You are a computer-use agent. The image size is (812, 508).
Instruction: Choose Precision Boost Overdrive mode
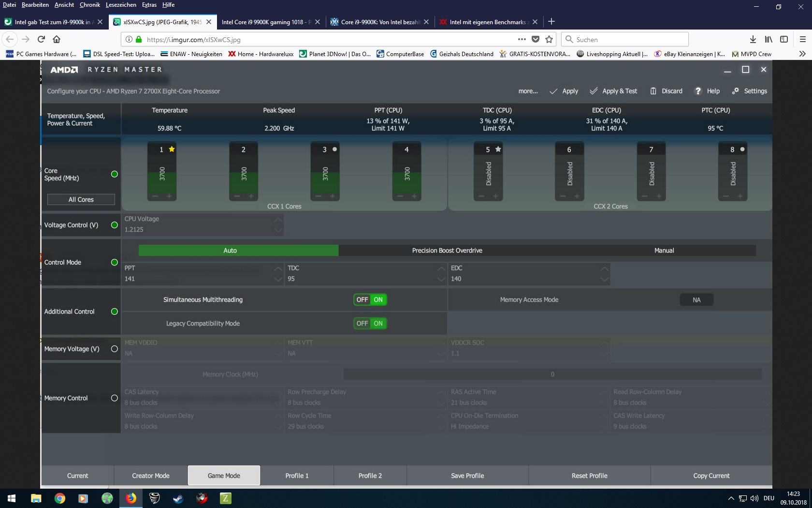pyautogui.click(x=447, y=251)
